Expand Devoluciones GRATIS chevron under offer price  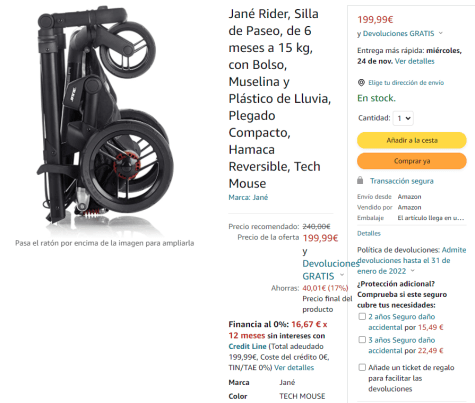click(342, 275)
